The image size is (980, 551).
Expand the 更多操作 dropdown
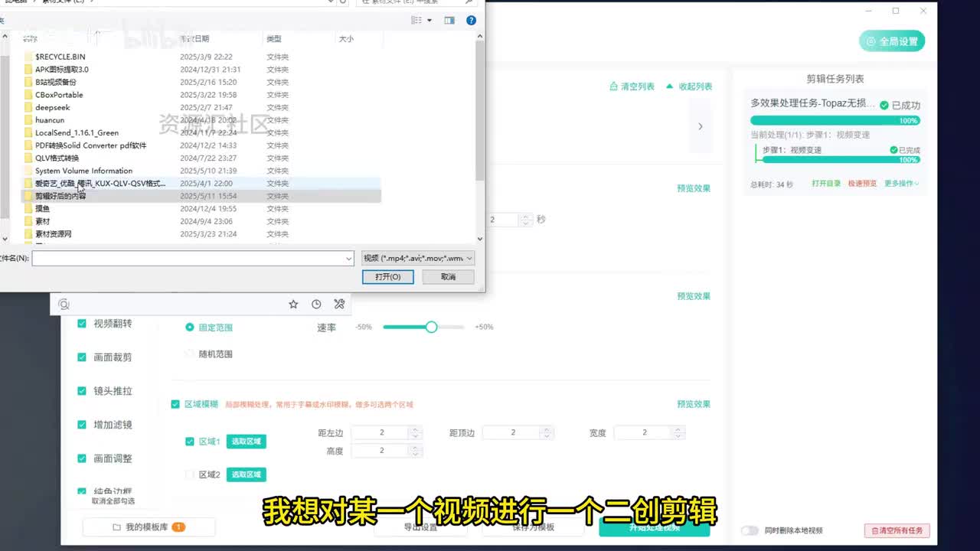902,184
